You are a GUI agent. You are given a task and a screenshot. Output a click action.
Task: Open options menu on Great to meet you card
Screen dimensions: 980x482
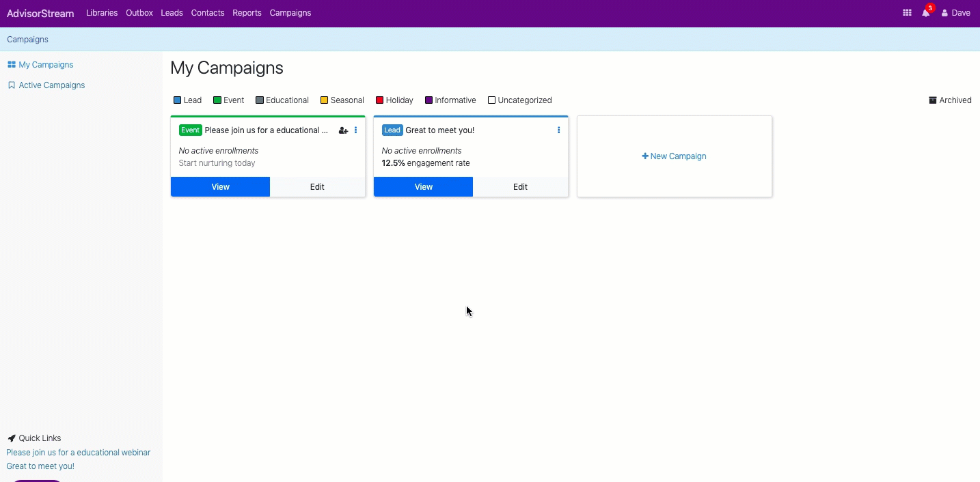(558, 130)
